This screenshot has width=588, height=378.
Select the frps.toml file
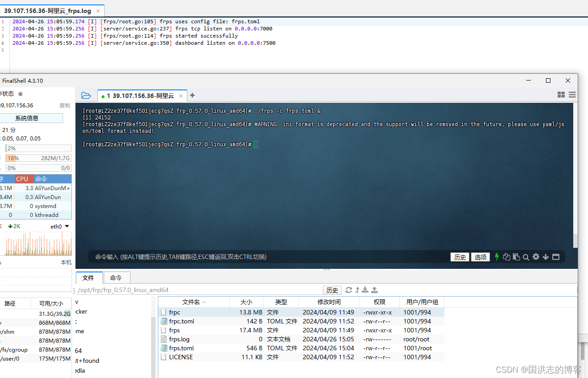point(301,348)
